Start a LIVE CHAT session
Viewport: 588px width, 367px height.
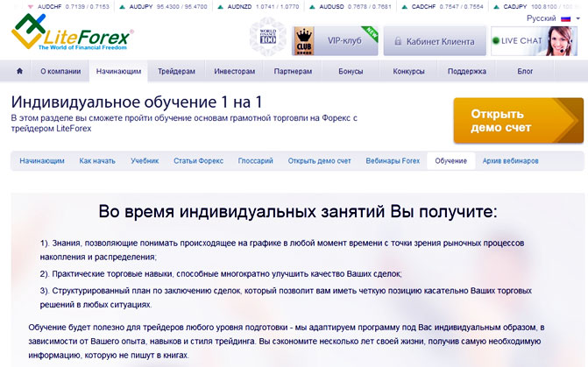[x=534, y=41]
